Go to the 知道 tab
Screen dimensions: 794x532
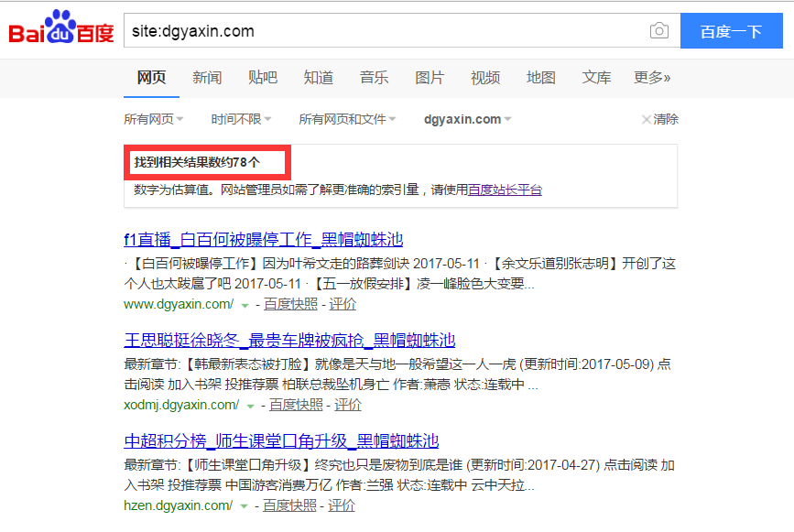pyautogui.click(x=319, y=78)
